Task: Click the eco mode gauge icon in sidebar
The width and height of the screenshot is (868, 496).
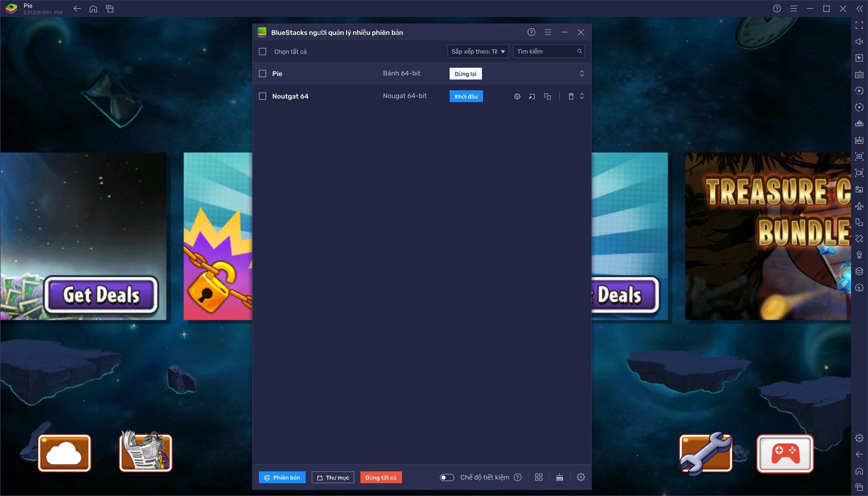Action: pyautogui.click(x=859, y=287)
